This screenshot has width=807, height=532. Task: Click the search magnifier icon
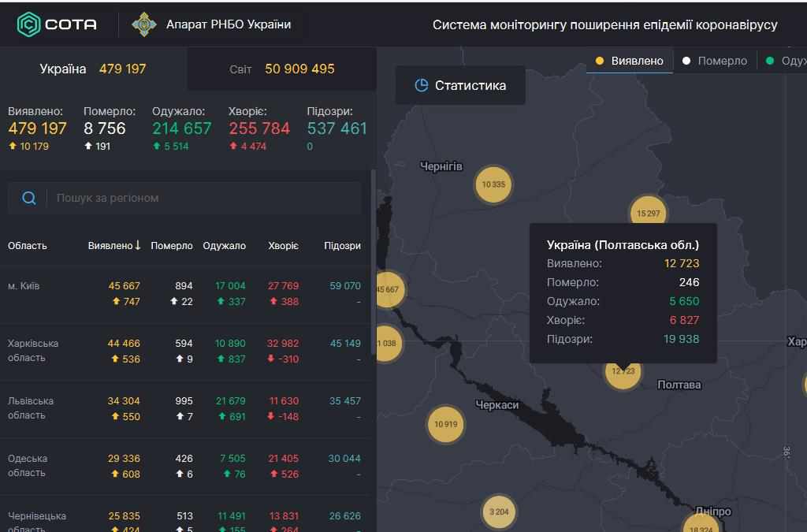[29, 198]
